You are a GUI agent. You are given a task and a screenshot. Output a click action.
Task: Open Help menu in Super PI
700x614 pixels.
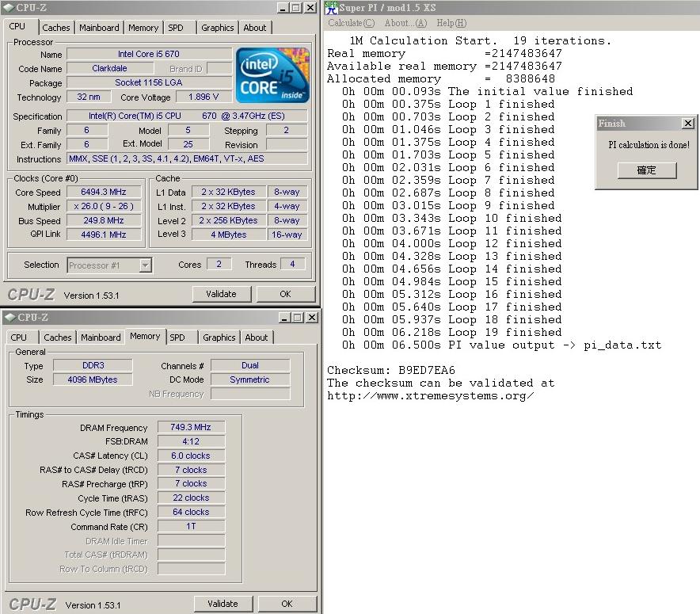click(x=451, y=23)
